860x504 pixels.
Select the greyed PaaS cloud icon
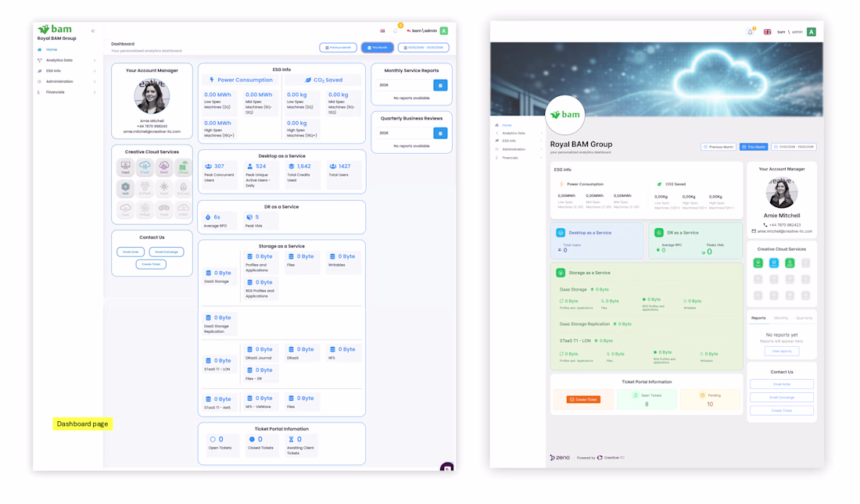[x=126, y=209]
